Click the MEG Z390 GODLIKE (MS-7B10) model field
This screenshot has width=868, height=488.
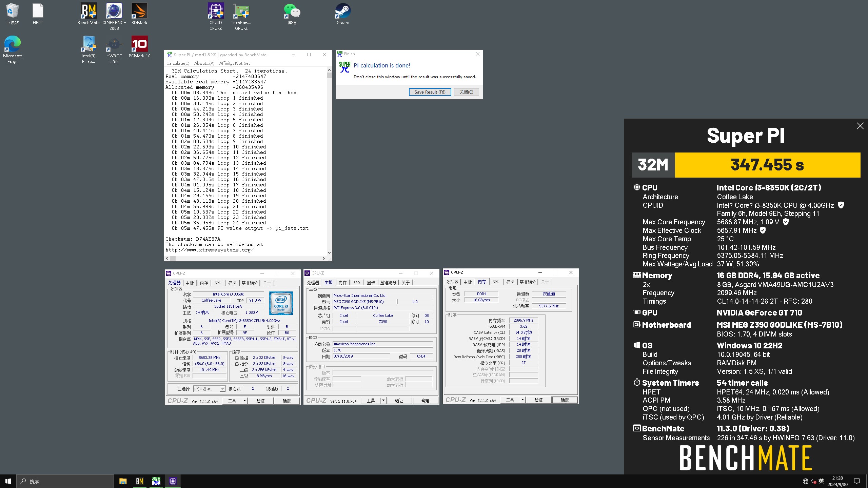pyautogui.click(x=364, y=302)
